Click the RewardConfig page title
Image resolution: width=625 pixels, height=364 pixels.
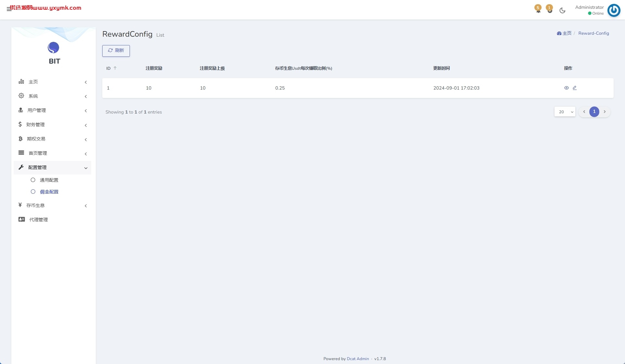click(127, 34)
